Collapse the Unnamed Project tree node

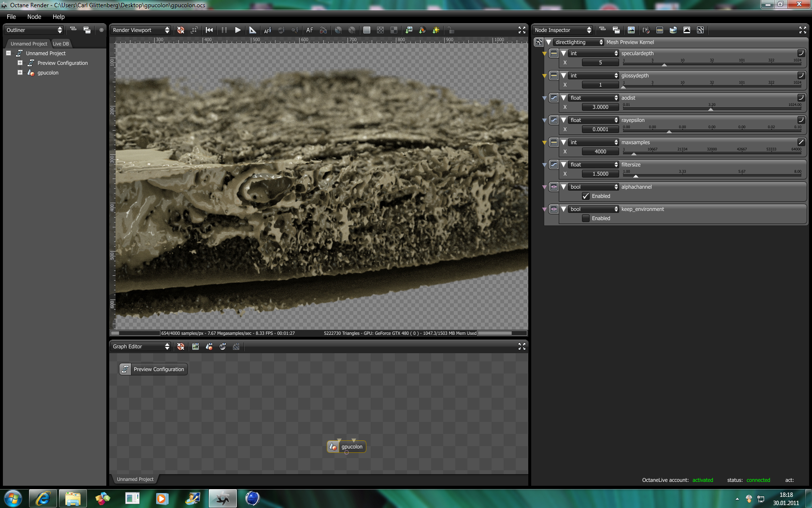(8, 53)
